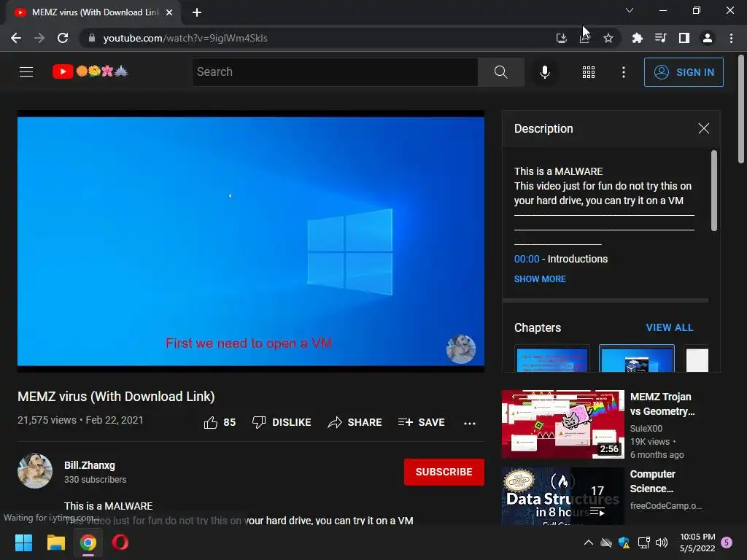Click the video player to pause
The image size is (747, 560).
tap(251, 241)
